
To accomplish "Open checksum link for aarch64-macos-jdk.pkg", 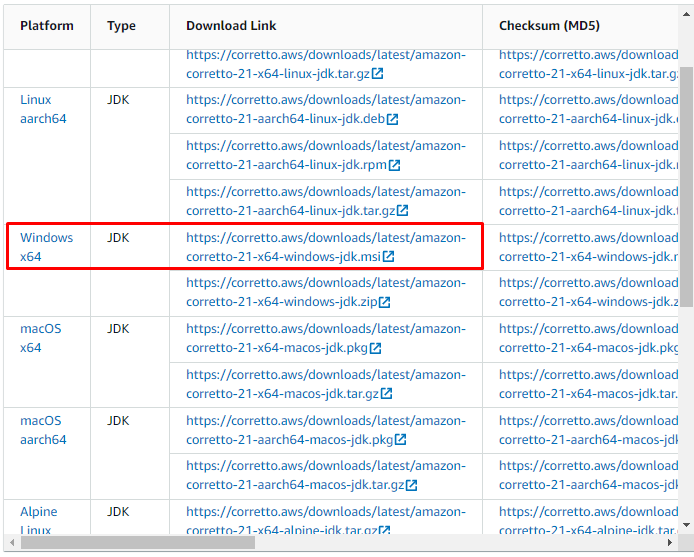I will click(588, 430).
